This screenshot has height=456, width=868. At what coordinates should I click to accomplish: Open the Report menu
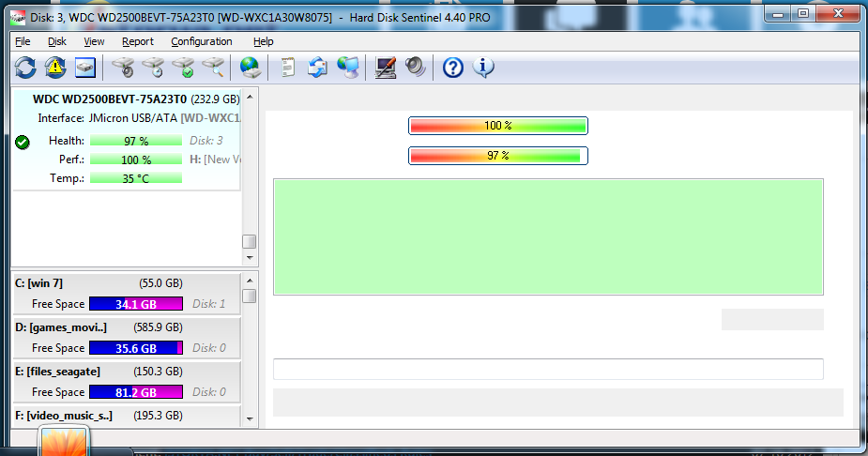click(137, 41)
